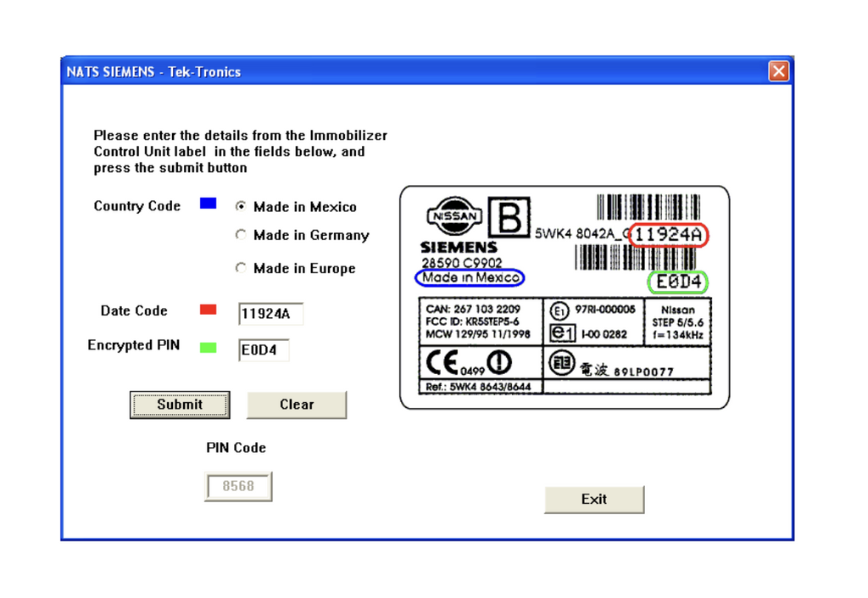Click the green Encrypted PIN color square
The height and width of the screenshot is (598, 868).
point(208,347)
